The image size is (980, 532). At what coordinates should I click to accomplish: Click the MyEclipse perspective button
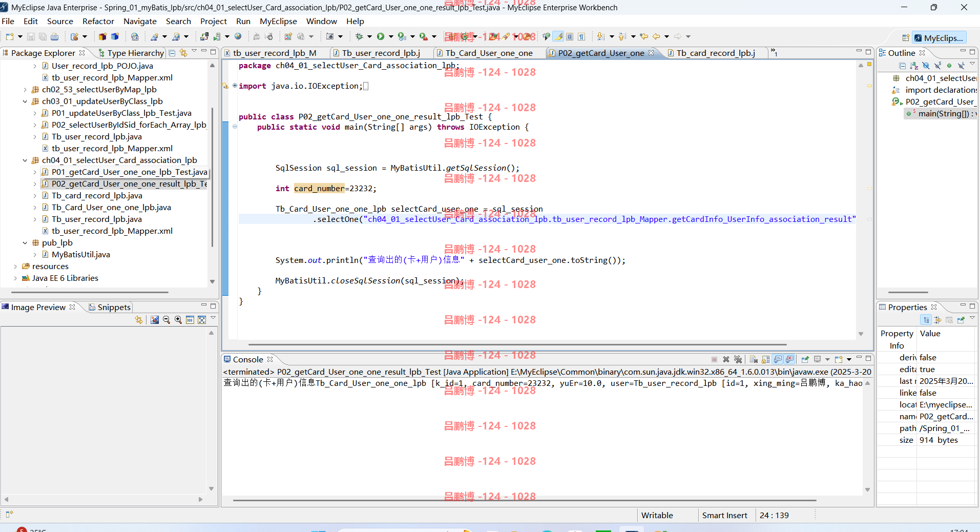point(939,38)
